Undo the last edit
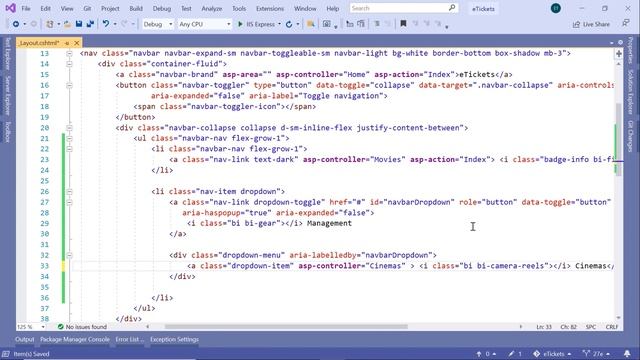 click(x=106, y=24)
